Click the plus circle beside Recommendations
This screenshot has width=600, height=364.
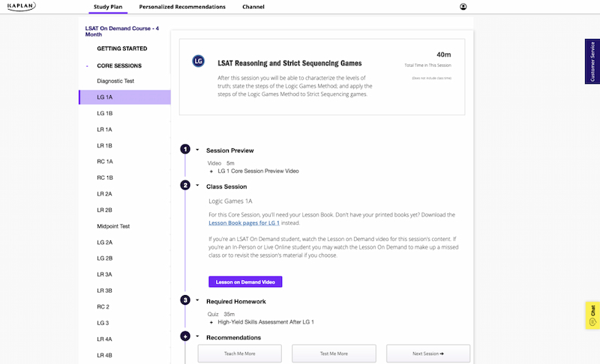[185, 336]
